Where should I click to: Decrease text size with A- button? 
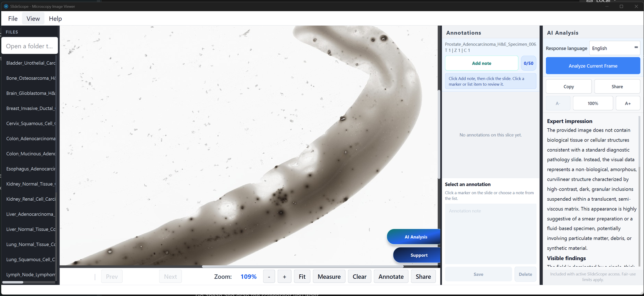558,103
